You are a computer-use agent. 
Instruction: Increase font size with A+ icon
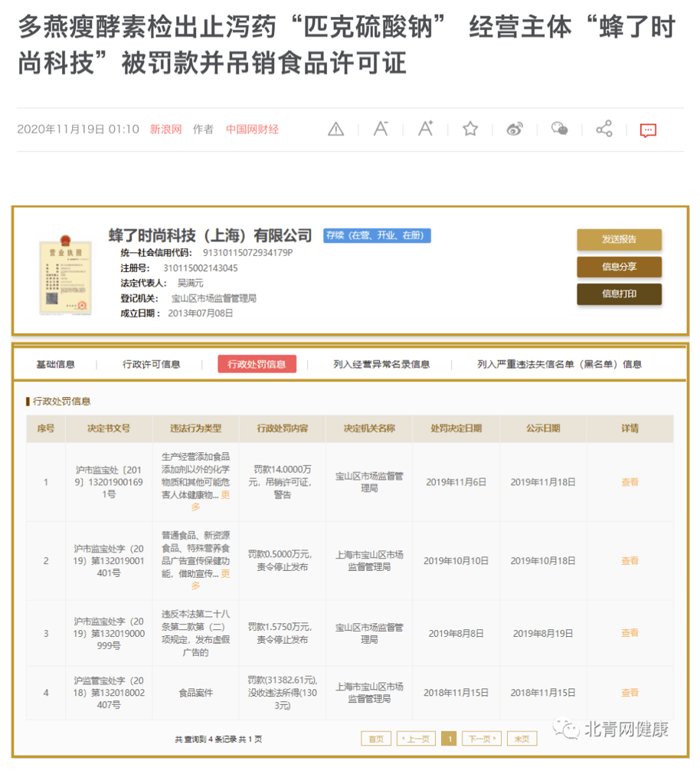[x=425, y=128]
